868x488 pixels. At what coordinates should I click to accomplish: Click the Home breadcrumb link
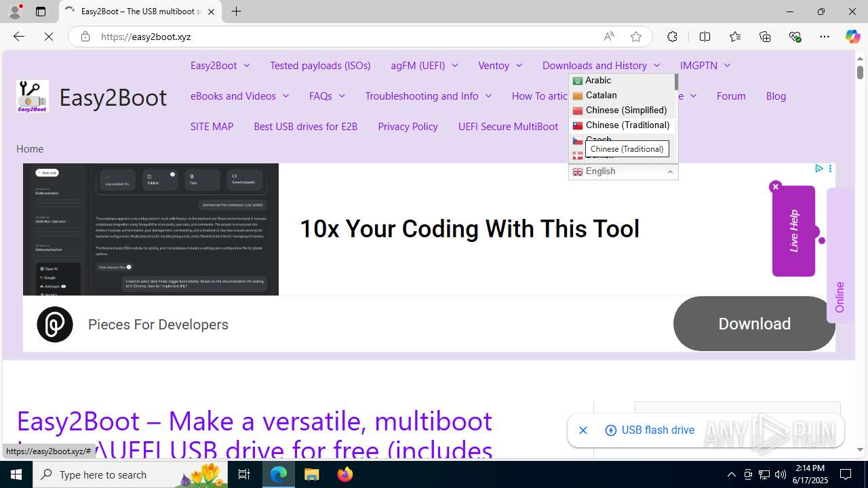[x=30, y=148]
